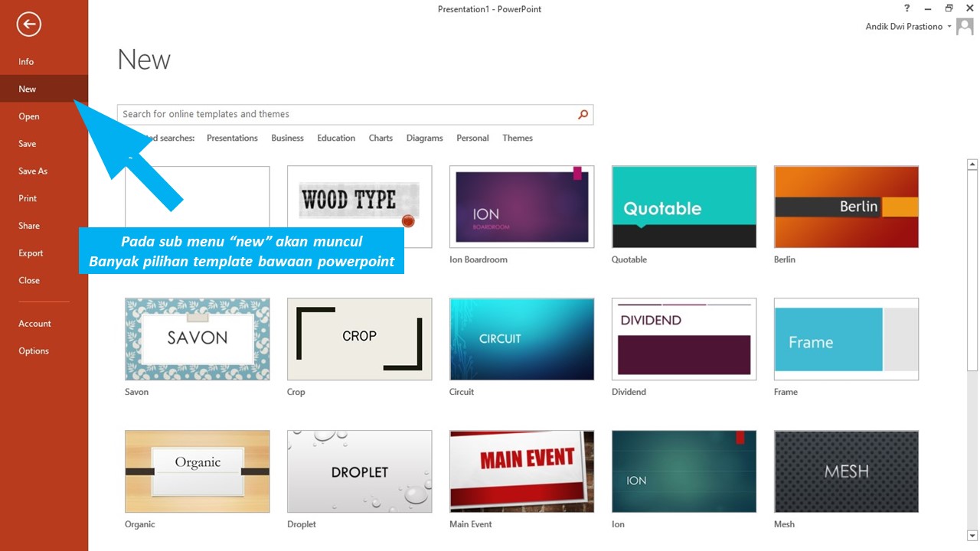The image size is (980, 551).
Task: Click the back arrow to exit backstage view
Action: point(28,24)
